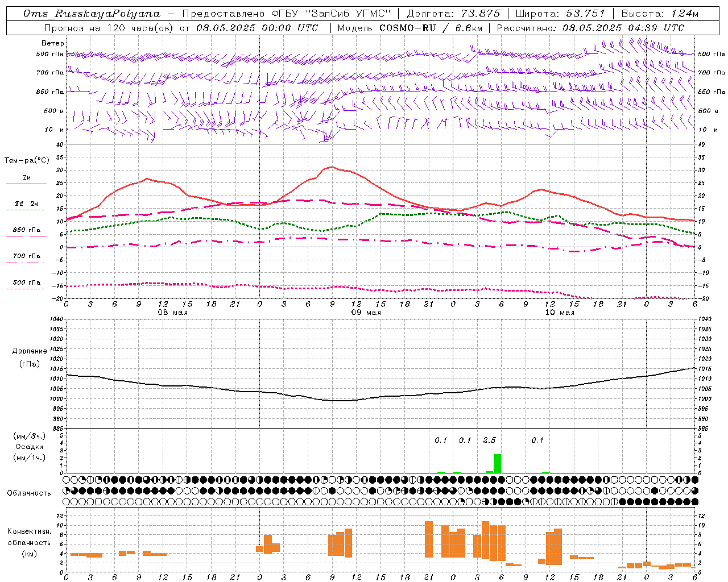Select the 'Прогноз на 120 часа(ов)' text
Viewport: 728px width, 582px height.
click(x=108, y=28)
